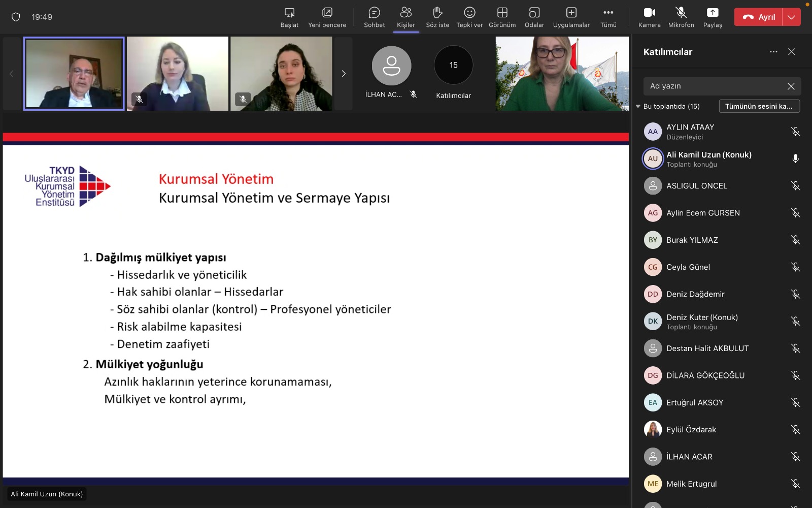Open Yeni pencere pop-out view
Screen dimensions: 812x508
[327, 17]
